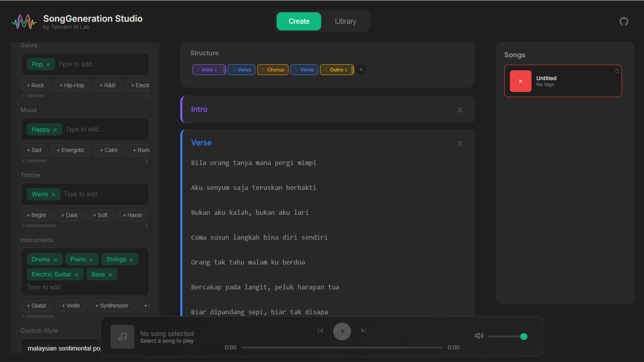644x362 pixels.
Task: Remove the Strings instrument tag
Action: click(131, 260)
